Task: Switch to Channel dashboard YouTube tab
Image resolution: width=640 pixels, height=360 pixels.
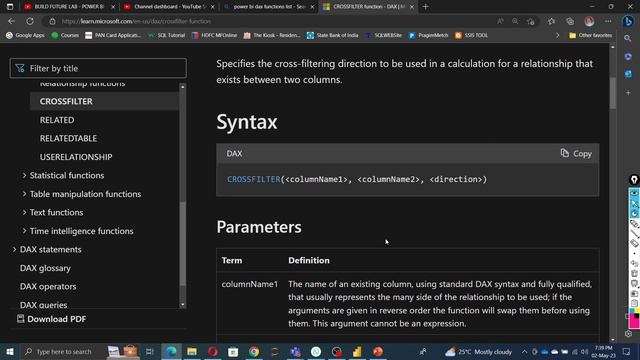Action: (167, 7)
